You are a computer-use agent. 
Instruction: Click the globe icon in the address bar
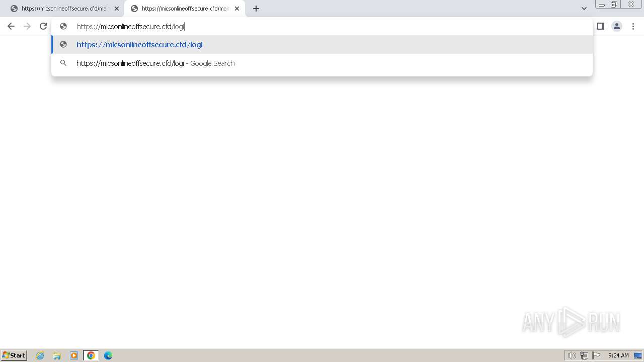point(63,26)
